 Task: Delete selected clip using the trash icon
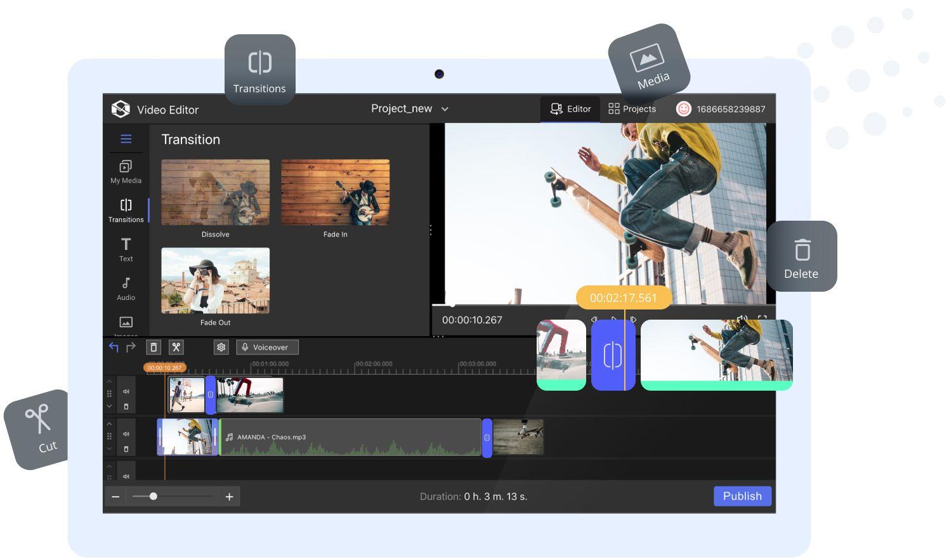(x=154, y=347)
